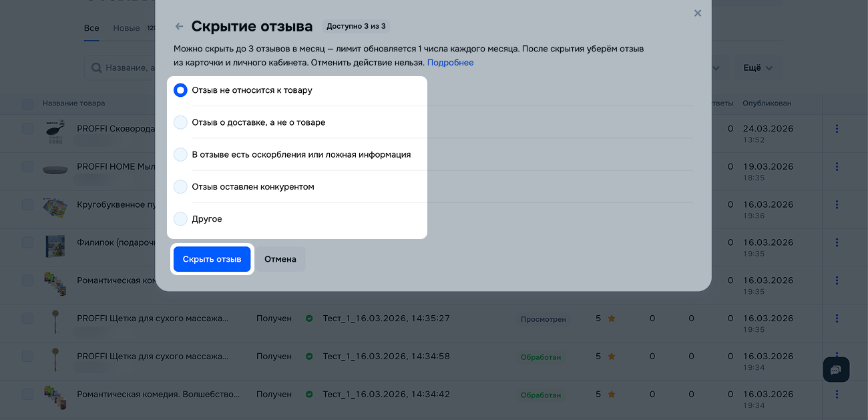Choose the 'Другое' reason
The height and width of the screenshot is (420, 868).
coord(180,219)
